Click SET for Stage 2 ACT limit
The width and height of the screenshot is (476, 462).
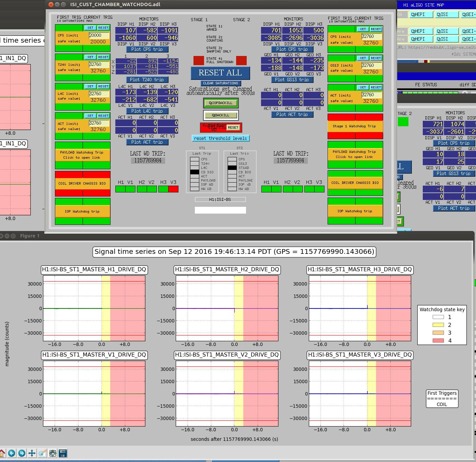(x=363, y=87)
